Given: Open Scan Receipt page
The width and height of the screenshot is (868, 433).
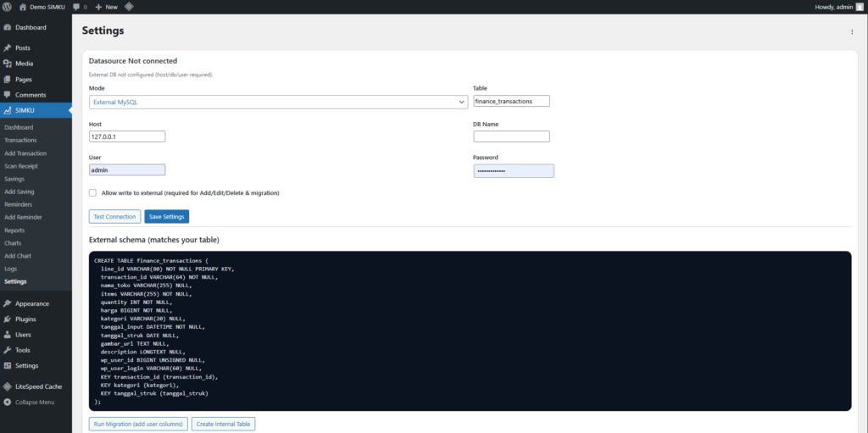Looking at the screenshot, I should (21, 166).
